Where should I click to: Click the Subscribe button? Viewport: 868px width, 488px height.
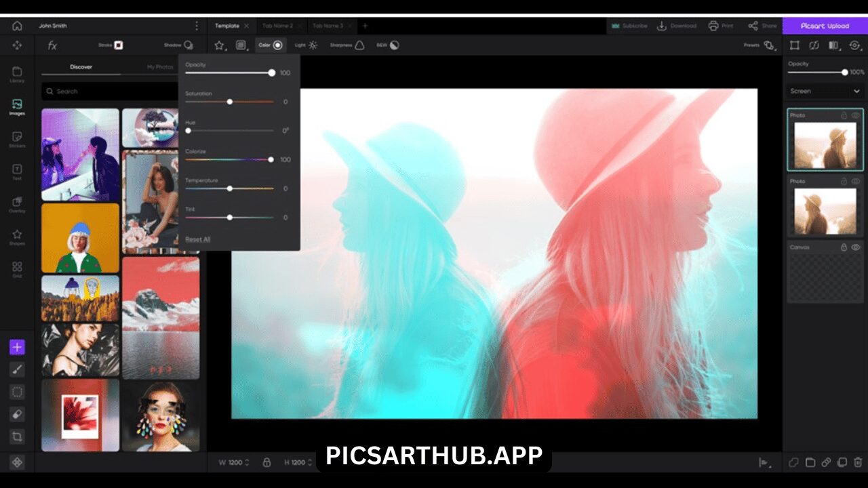[629, 26]
